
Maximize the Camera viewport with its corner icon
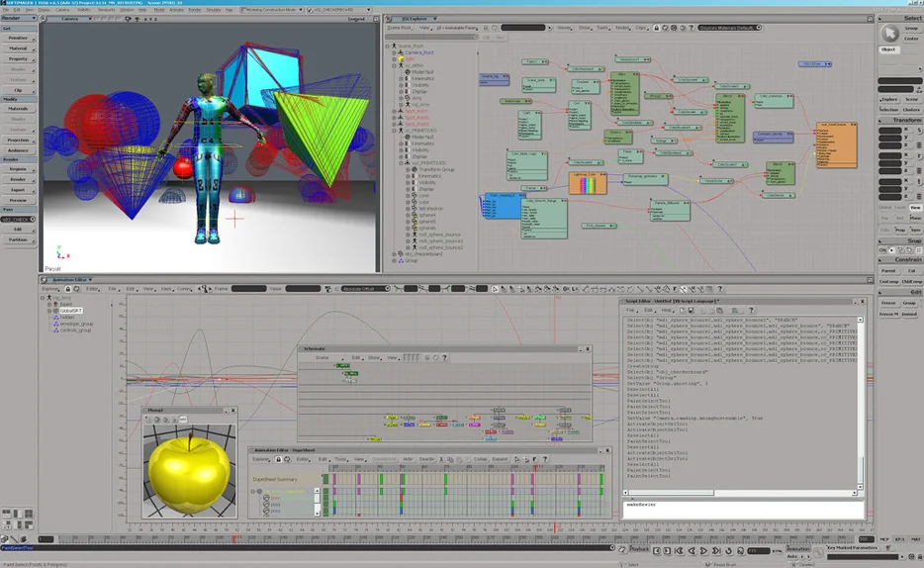pos(376,19)
